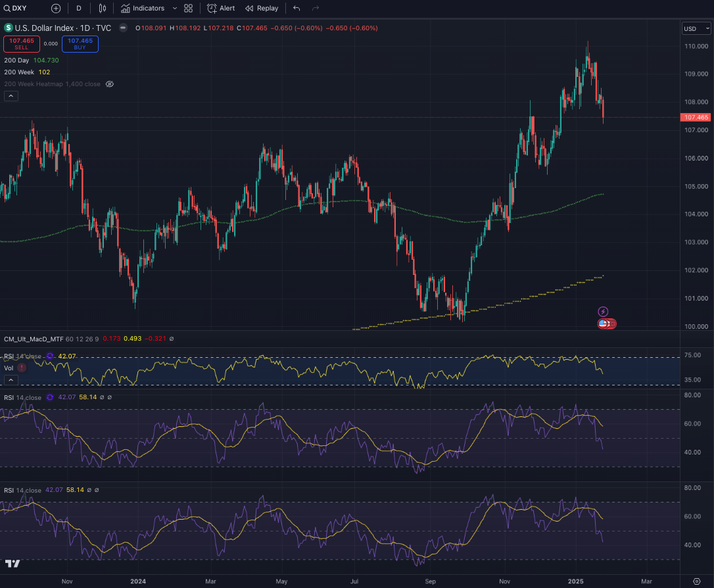Click the red Vol error warning icon

22,368
